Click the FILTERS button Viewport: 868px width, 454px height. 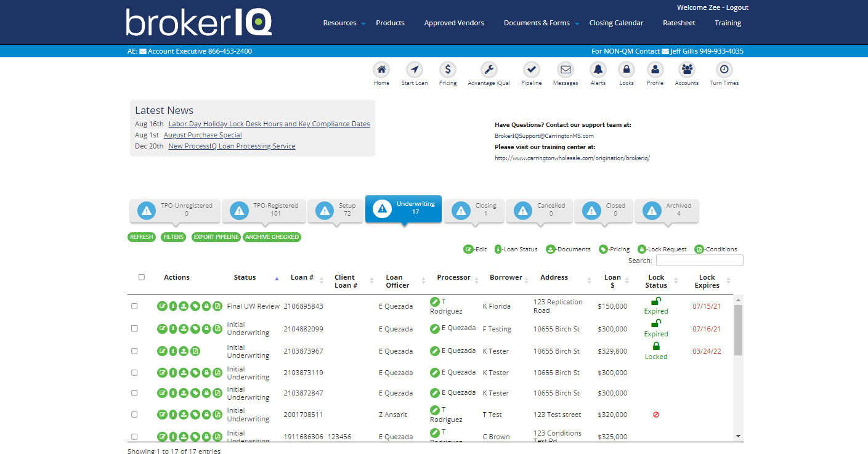tap(174, 237)
